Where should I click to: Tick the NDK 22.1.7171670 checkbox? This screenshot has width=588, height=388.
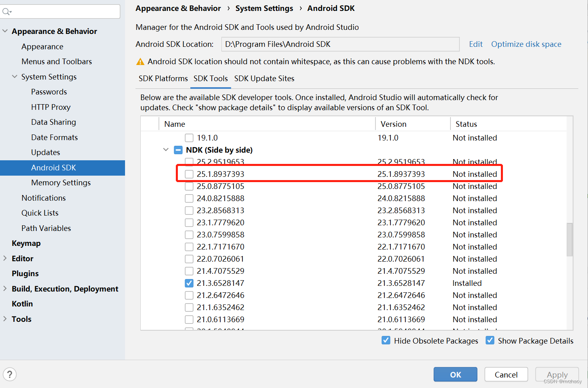point(189,247)
